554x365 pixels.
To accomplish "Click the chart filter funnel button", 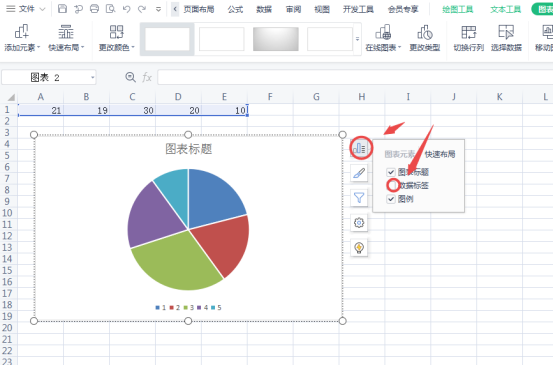I will 359,198.
